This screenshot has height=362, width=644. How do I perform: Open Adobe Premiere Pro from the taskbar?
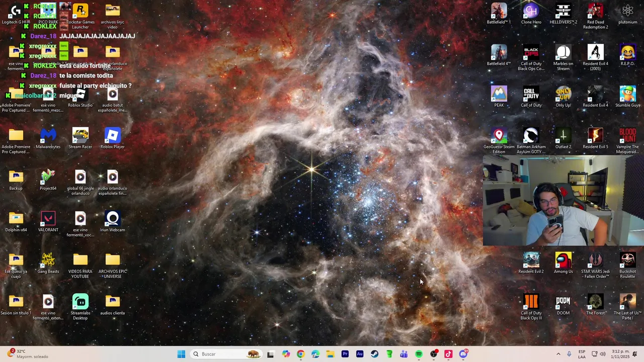(x=345, y=354)
